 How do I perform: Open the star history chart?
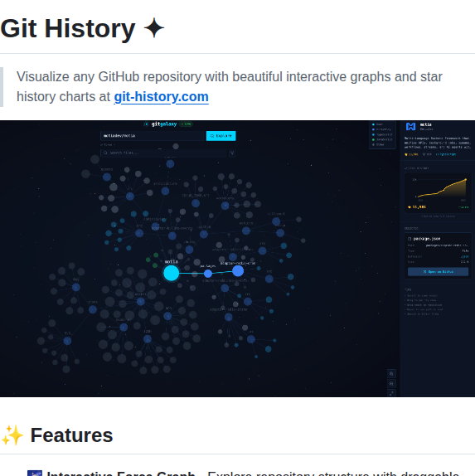439,193
